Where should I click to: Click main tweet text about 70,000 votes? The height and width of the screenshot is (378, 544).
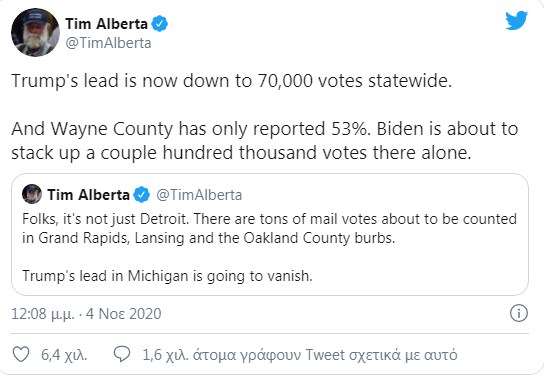[x=231, y=81]
